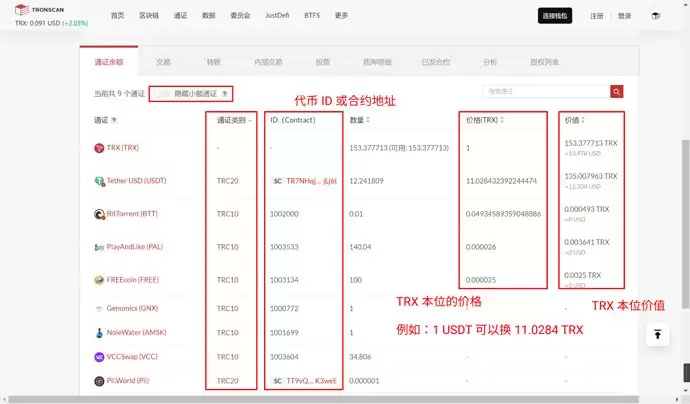Open the 区块链 nav menu
Viewport: 690px width, 404px height.
pyautogui.click(x=149, y=15)
